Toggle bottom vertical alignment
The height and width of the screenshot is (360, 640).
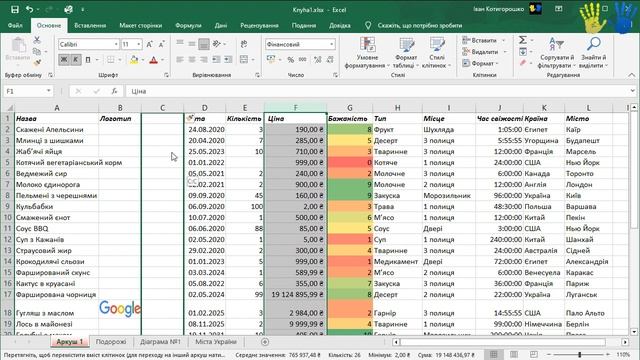click(204, 44)
